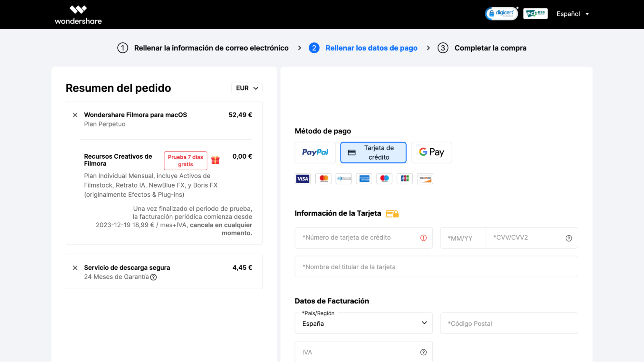644x362 pixels.
Task: Click the PCI DSS badge
Action: pos(535,14)
